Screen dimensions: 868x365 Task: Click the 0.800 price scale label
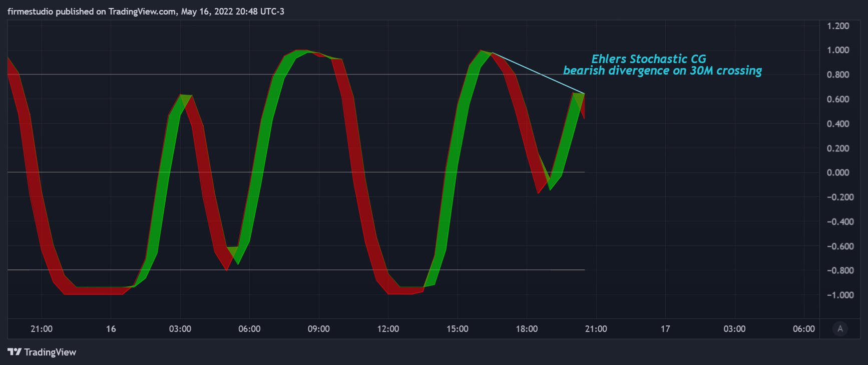pyautogui.click(x=838, y=75)
